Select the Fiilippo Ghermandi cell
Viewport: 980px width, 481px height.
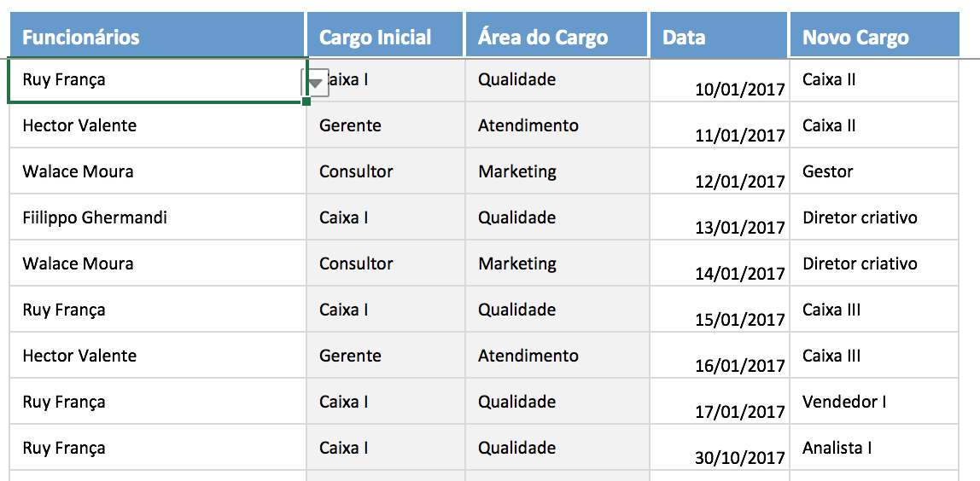(158, 218)
